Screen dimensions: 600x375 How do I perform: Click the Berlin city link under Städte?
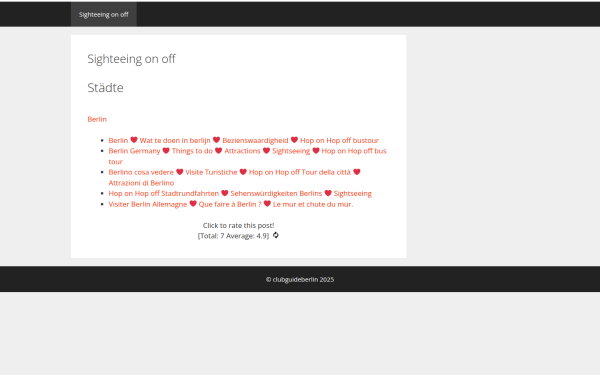click(97, 119)
